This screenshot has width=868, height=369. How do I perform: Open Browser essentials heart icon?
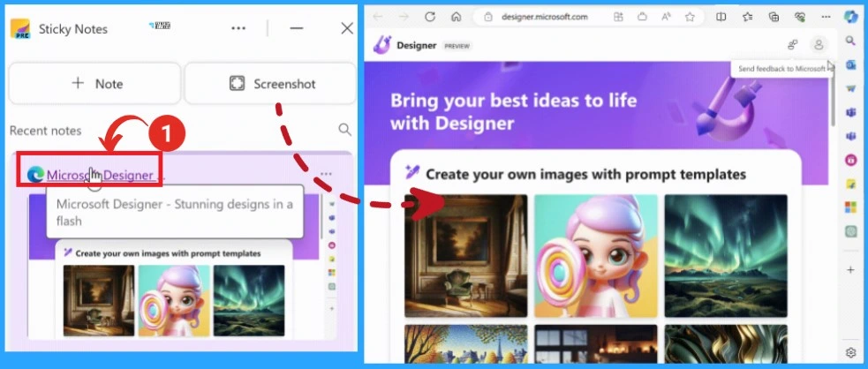[x=800, y=17]
